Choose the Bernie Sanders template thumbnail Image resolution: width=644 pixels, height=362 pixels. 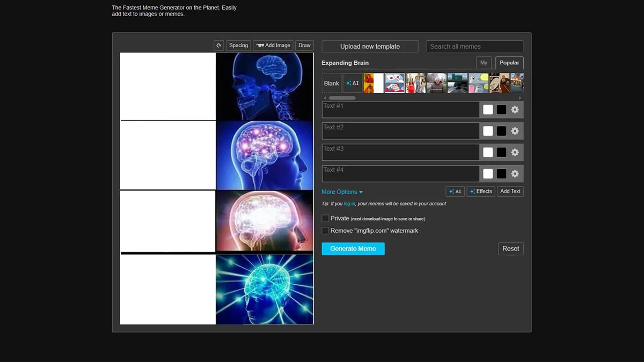pos(436,83)
